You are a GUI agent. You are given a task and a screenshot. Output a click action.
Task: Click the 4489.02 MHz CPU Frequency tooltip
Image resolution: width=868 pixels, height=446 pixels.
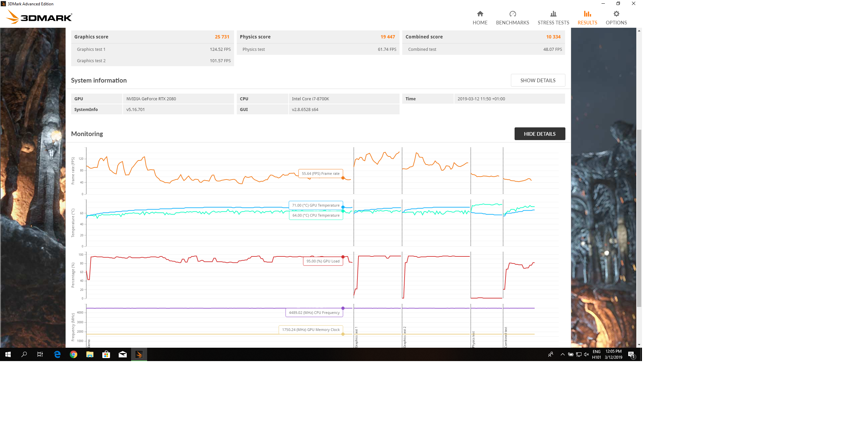click(314, 313)
